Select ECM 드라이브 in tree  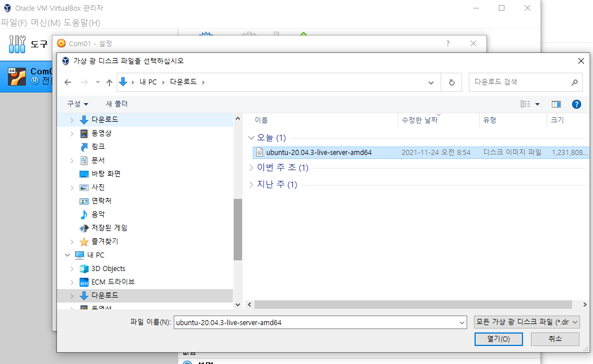pos(113,282)
